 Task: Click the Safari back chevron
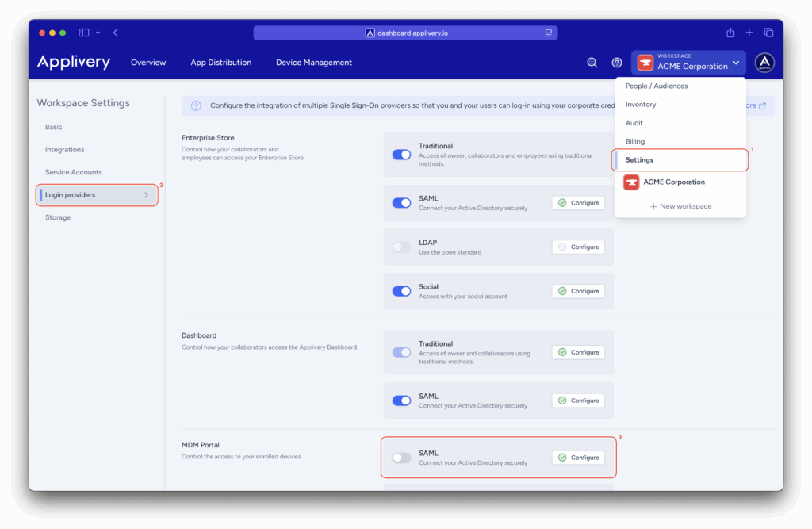pyautogui.click(x=115, y=33)
